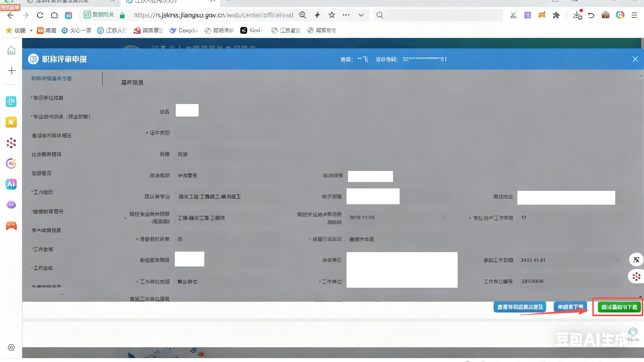This screenshot has height=362, width=644.
Task: Close the 职称评审申报 dialog
Action: [635, 59]
